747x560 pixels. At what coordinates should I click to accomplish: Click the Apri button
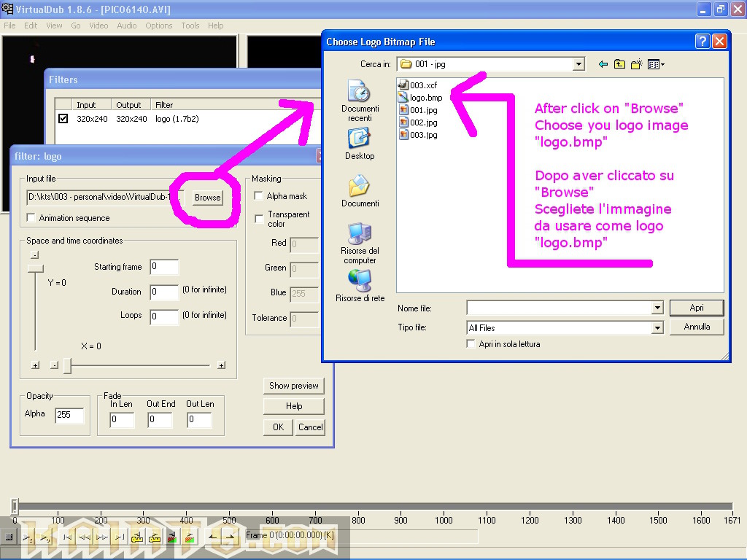(697, 308)
